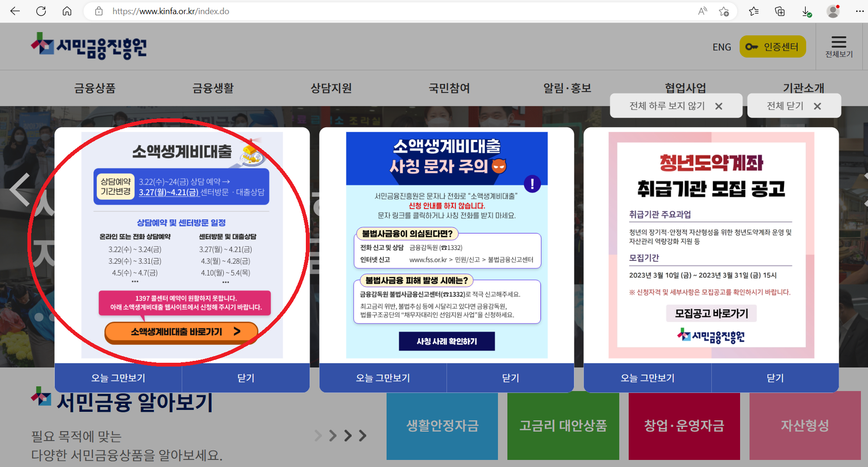Open the 금융상품 menu

coord(95,88)
